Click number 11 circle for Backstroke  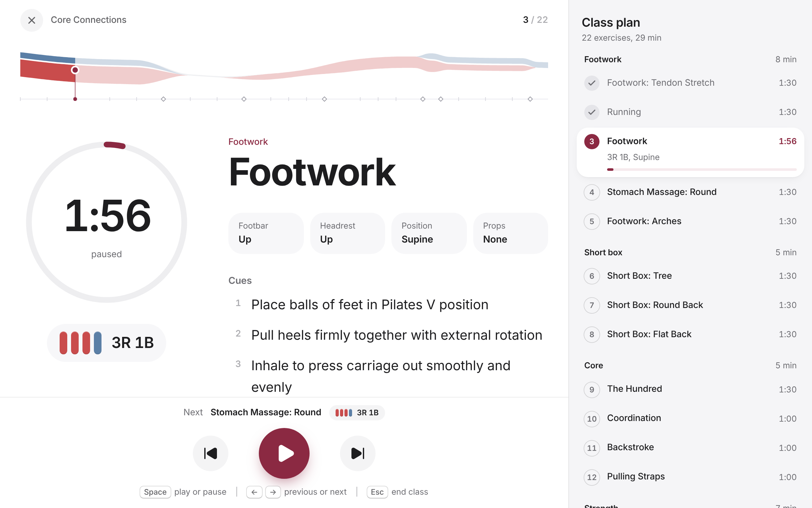[x=592, y=448]
